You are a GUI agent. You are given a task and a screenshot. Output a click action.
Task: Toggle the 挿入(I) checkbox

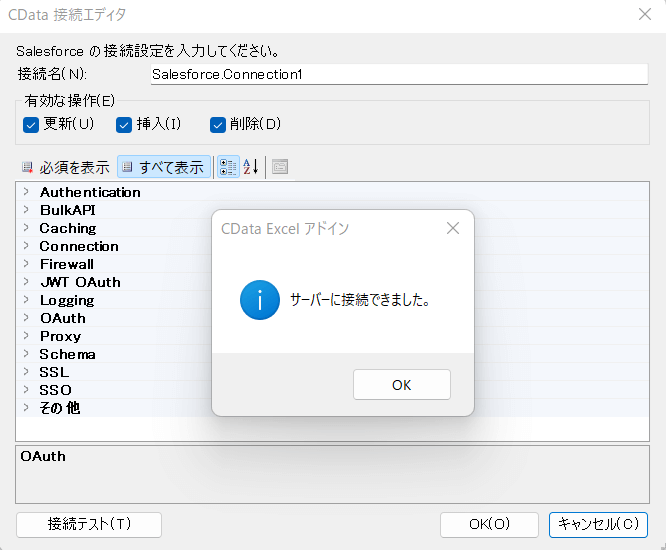click(124, 125)
